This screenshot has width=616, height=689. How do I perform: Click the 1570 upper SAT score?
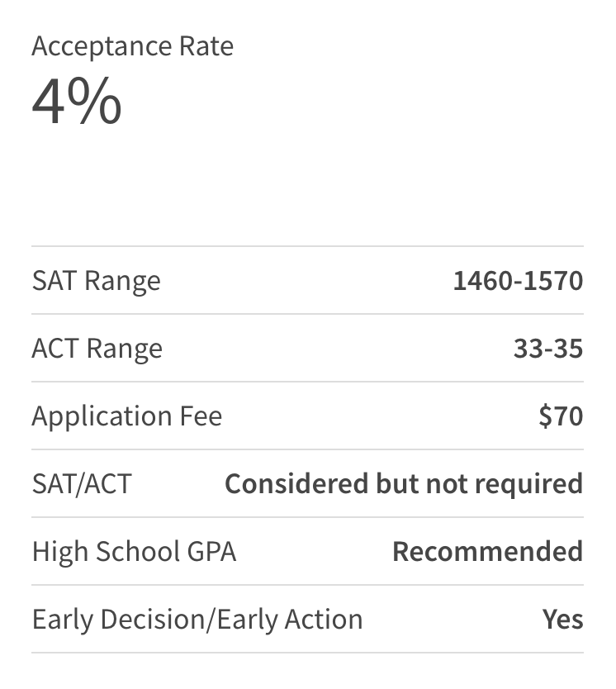click(554, 281)
